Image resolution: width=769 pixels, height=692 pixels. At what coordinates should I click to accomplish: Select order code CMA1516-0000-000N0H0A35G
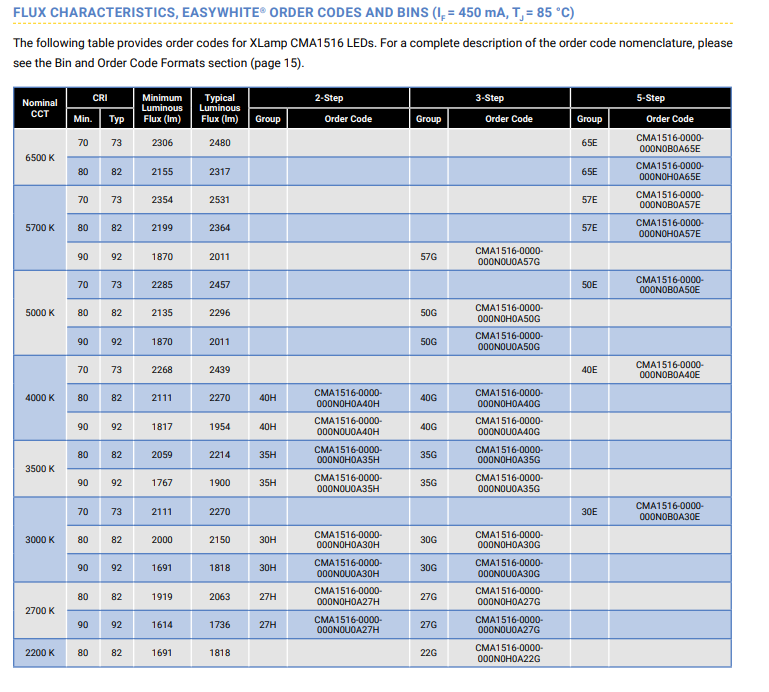coord(509,455)
